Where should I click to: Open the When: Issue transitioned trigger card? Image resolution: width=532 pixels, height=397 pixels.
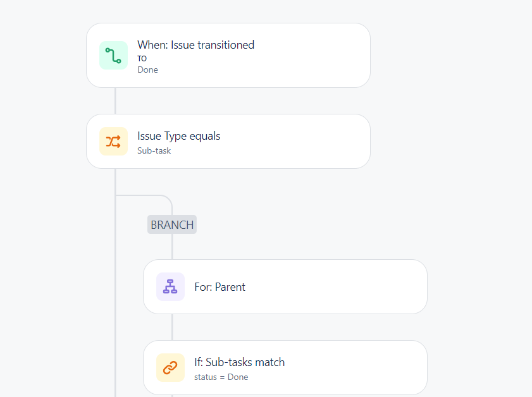(228, 55)
